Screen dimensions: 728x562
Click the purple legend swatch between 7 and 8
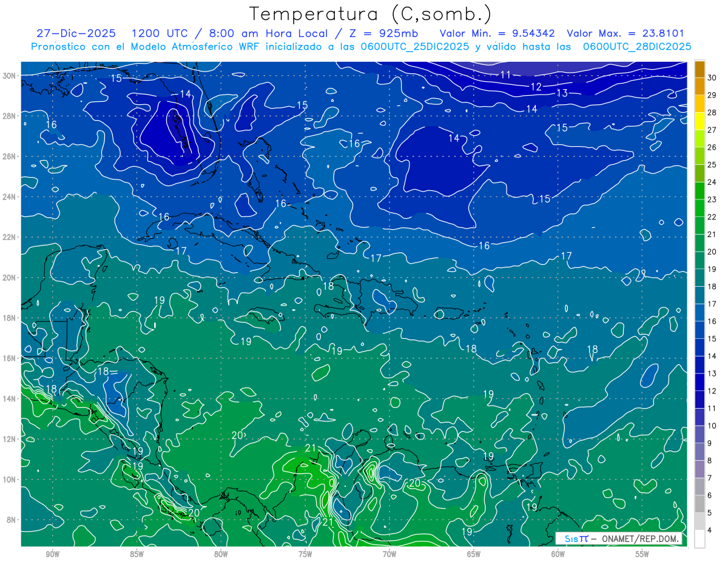coord(699,469)
